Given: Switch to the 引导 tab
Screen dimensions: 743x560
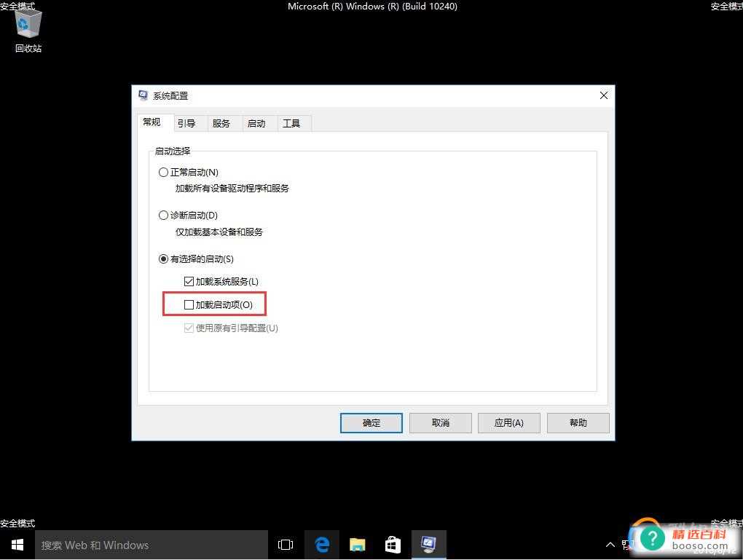Looking at the screenshot, I should (186, 123).
